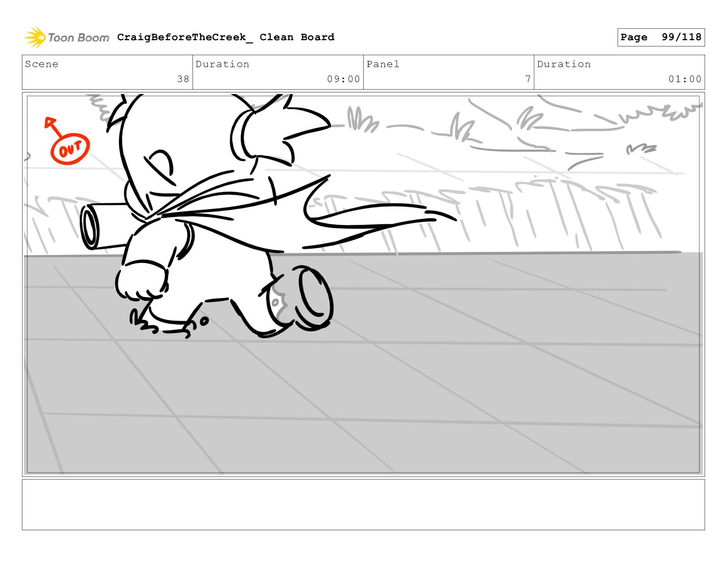Click the Page 99/118 box
Screen dimensions: 728x563
pos(661,37)
